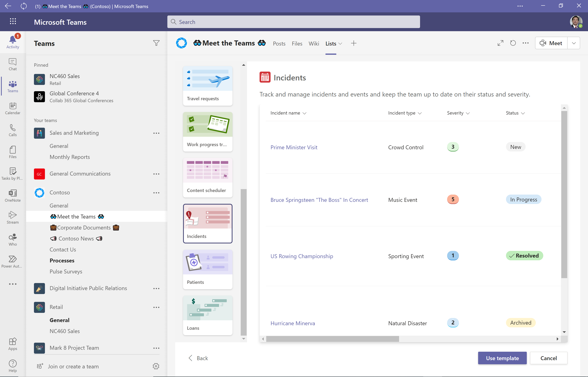Open Incident type column menu

pyautogui.click(x=405, y=113)
